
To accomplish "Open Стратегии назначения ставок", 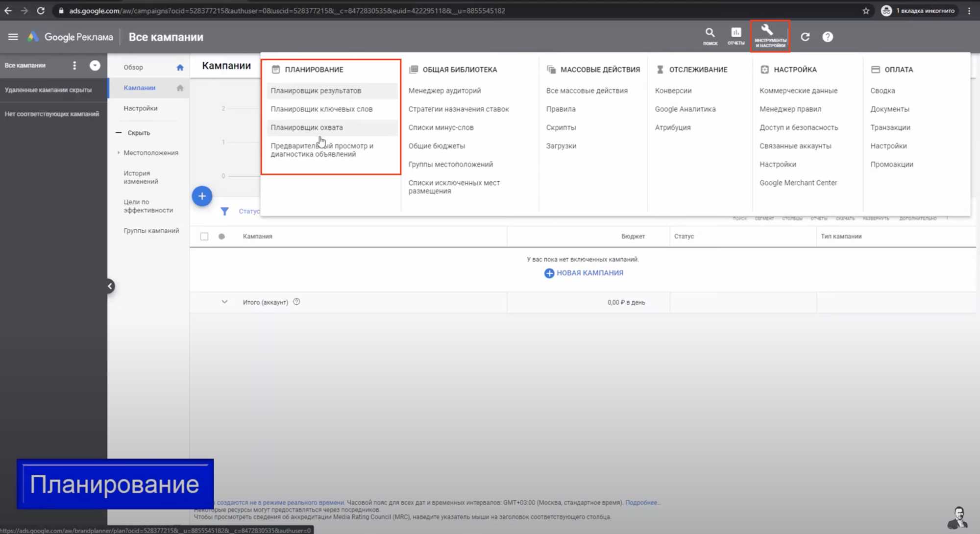I will [459, 109].
